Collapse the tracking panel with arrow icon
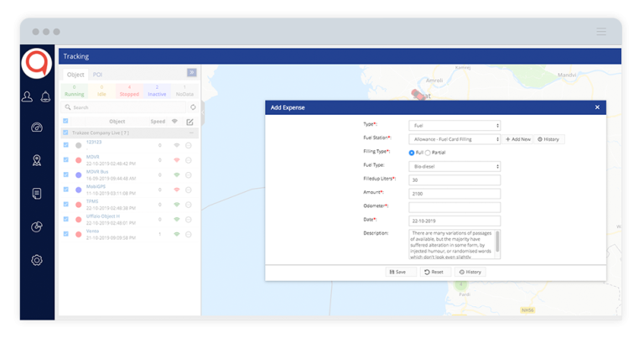The width and height of the screenshot is (644, 338). 191,73
